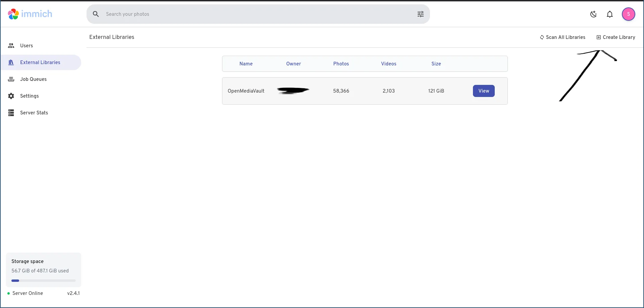The width and height of the screenshot is (644, 308).
Task: Sort the table by the Photos column
Action: (341, 64)
